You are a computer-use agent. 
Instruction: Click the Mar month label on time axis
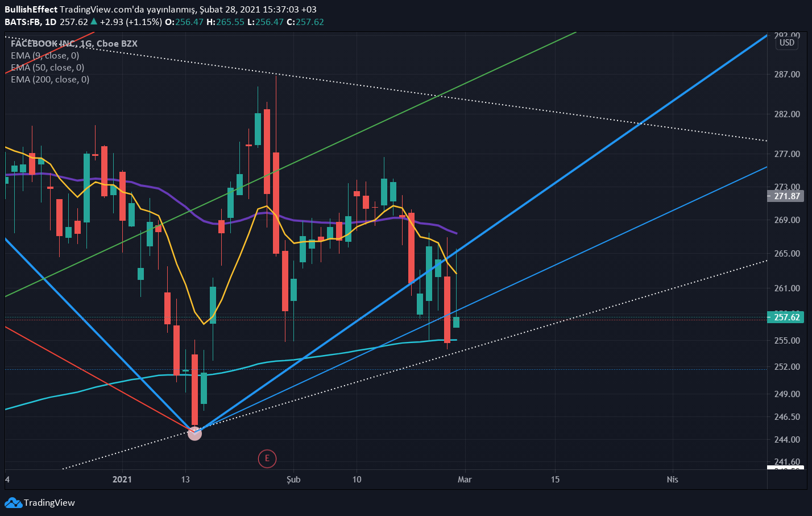tap(465, 480)
